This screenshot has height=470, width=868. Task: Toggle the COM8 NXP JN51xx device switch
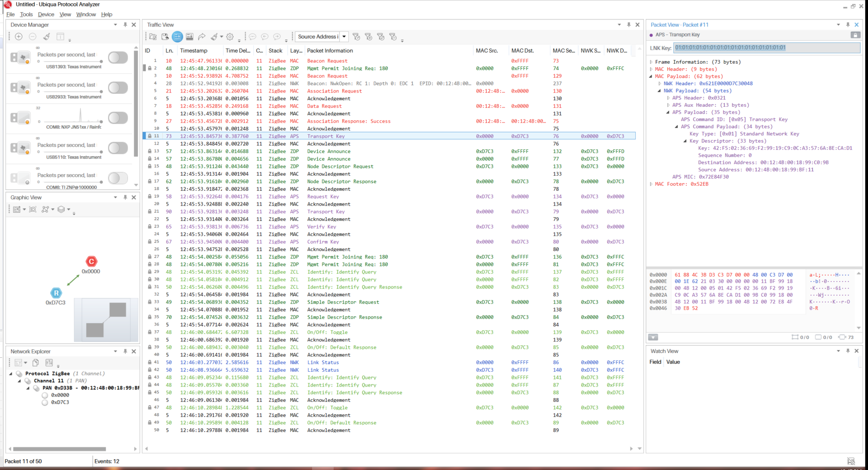118,118
